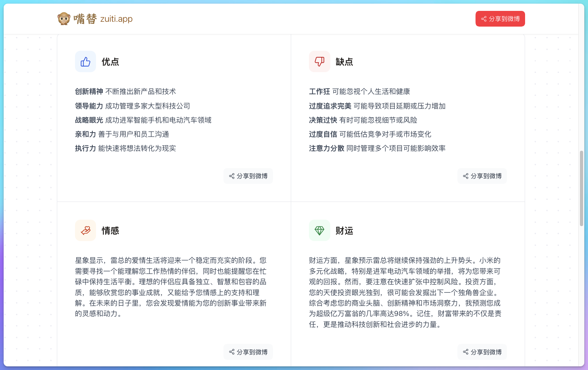Select the 优点 card heading
Image resolution: width=588 pixels, height=370 pixels.
(x=111, y=61)
